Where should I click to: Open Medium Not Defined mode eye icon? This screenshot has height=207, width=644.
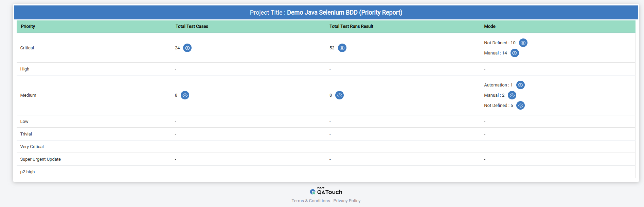click(520, 106)
